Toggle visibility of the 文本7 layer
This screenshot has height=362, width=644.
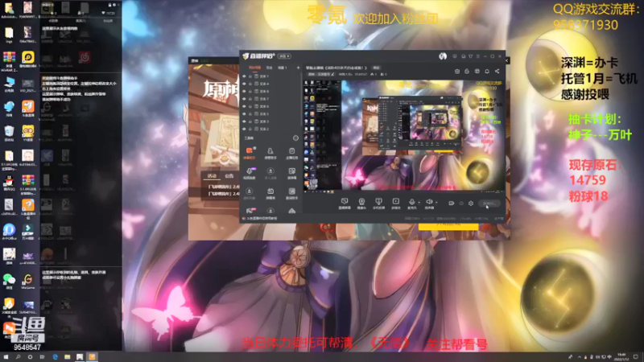244,99
